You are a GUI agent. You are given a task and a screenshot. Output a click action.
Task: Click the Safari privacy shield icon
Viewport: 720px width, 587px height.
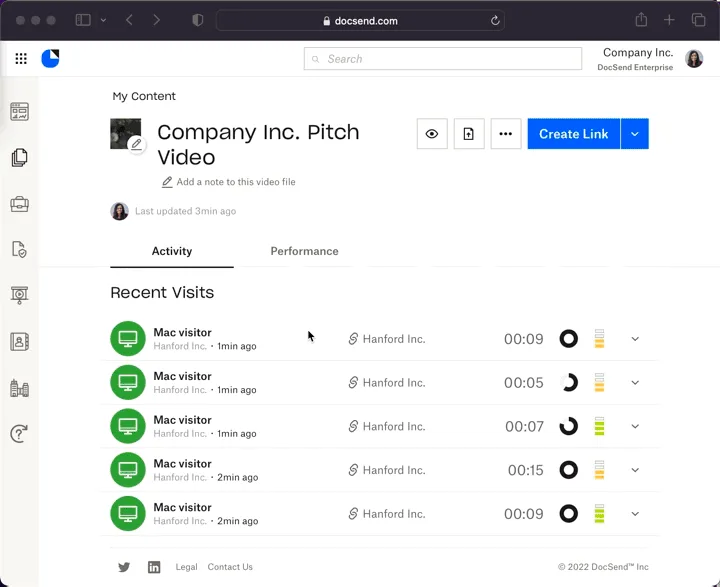[x=197, y=20]
